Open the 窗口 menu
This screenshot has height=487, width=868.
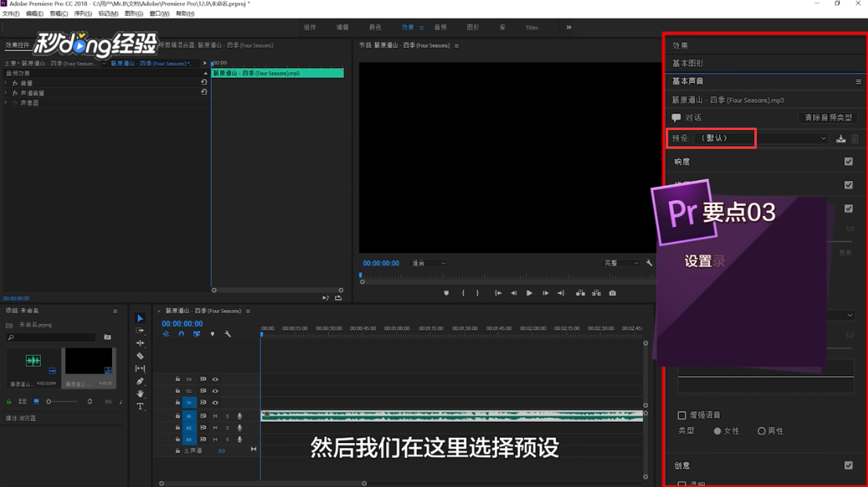click(160, 13)
